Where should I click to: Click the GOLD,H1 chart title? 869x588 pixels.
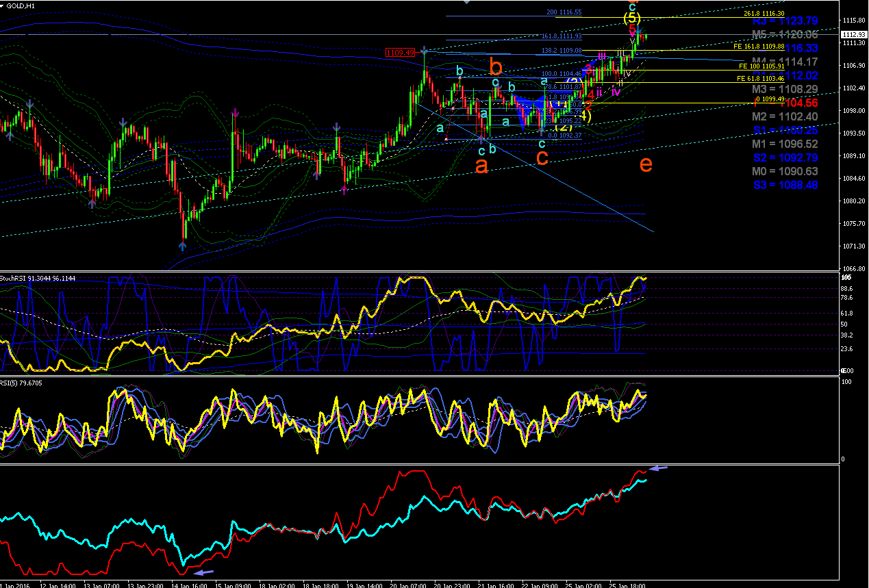(22, 5)
